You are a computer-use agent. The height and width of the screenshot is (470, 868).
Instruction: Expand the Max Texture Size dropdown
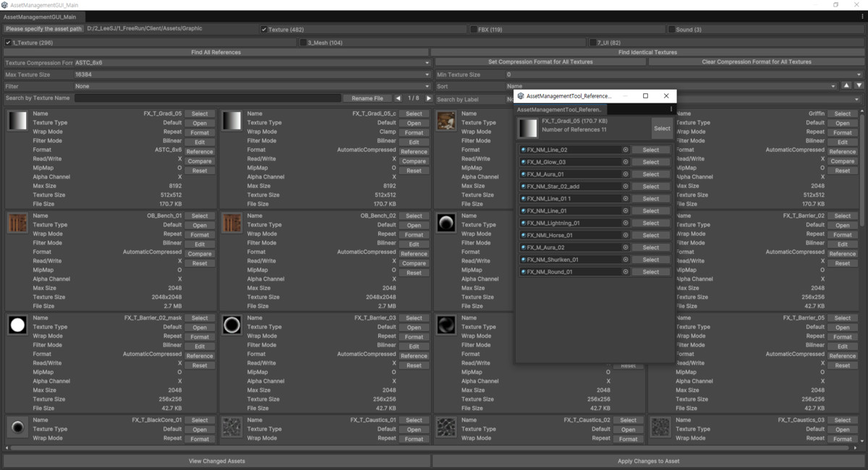(x=252, y=74)
